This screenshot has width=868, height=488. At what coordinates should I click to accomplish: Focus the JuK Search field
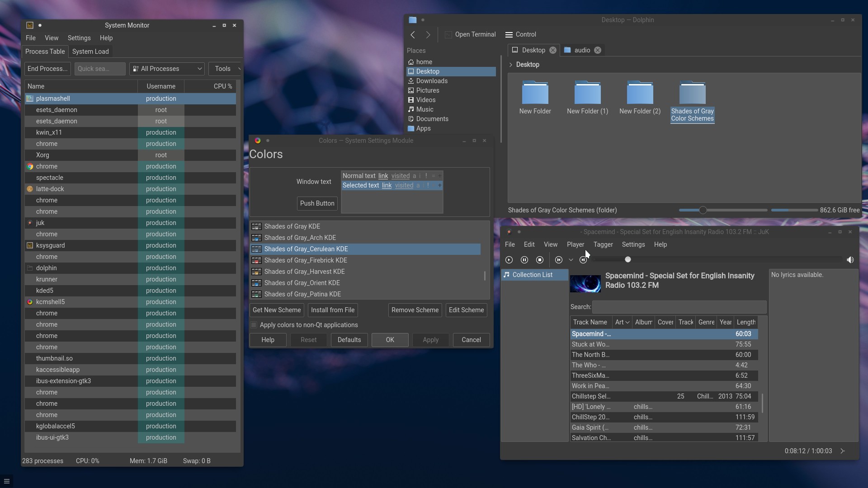(x=679, y=307)
